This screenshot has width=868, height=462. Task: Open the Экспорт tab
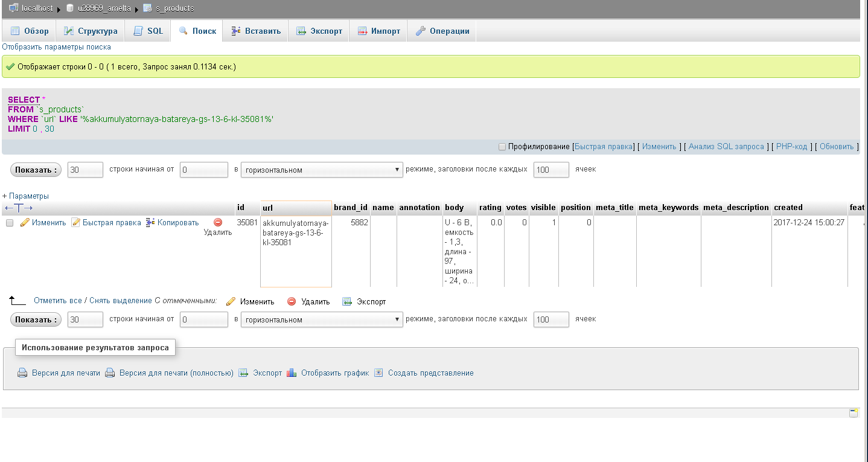[319, 31]
